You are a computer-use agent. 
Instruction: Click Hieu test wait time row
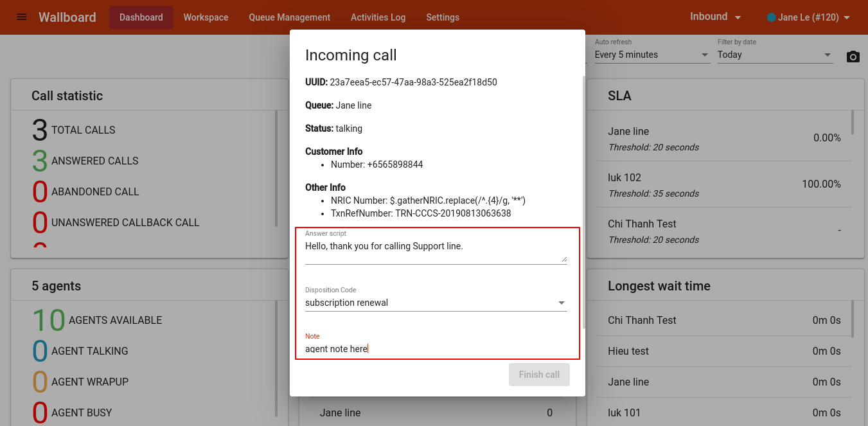[x=724, y=351]
